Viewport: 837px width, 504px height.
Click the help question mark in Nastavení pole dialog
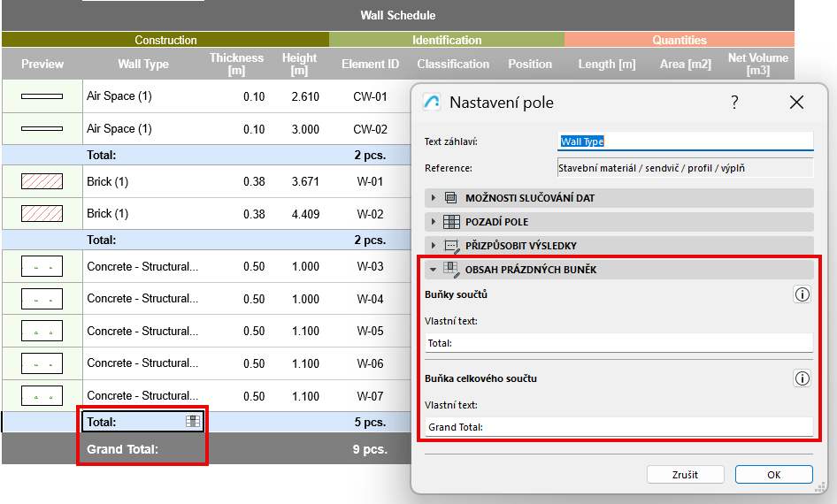(734, 103)
